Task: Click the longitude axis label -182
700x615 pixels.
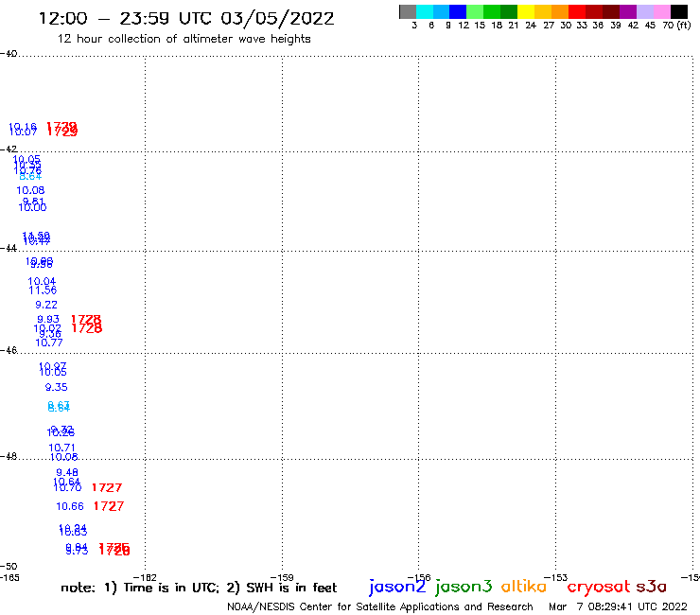Action: click(x=145, y=577)
